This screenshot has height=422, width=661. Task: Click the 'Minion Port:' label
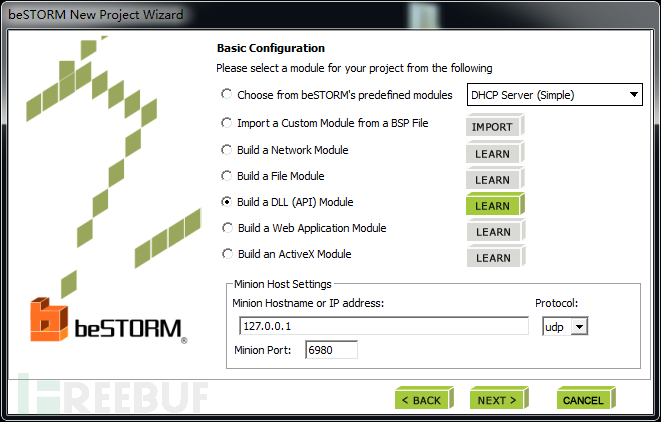pyautogui.click(x=263, y=350)
